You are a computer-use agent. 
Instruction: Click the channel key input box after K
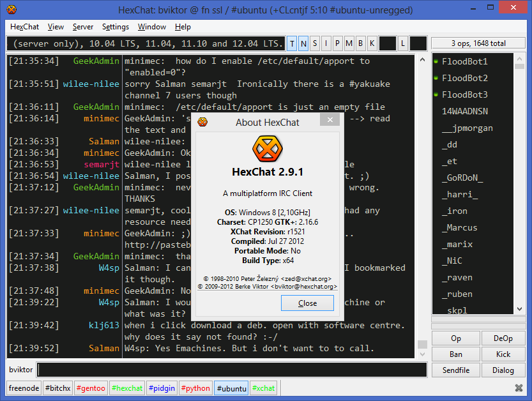387,43
